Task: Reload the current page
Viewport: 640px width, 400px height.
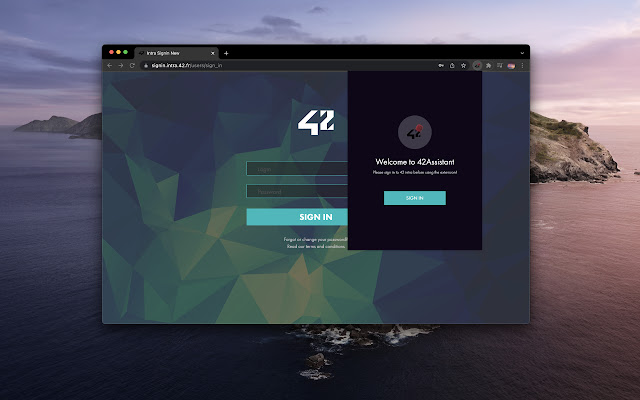Action: [x=132, y=65]
